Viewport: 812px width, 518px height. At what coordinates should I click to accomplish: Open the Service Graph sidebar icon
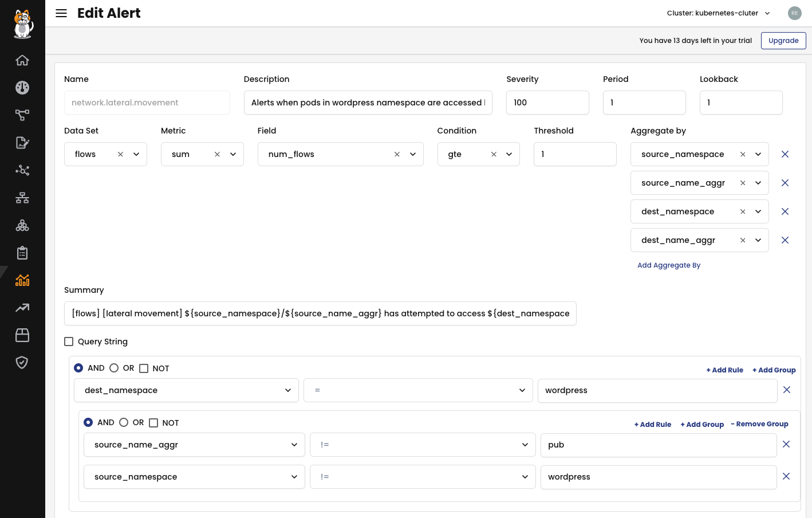[x=22, y=115]
